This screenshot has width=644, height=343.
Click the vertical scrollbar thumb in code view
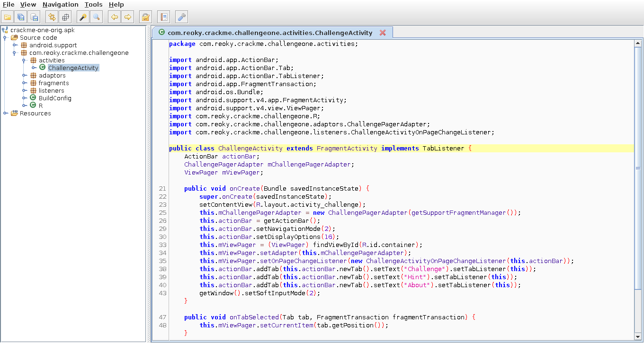(638, 168)
